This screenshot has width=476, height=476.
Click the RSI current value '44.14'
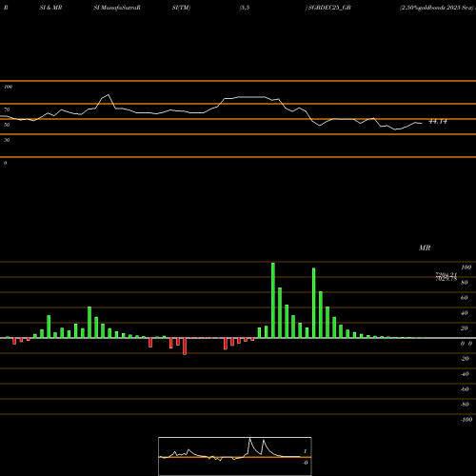(438, 121)
